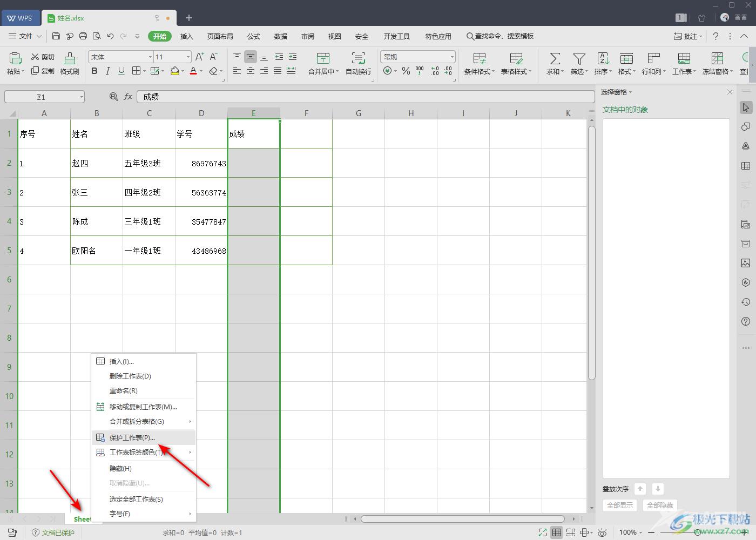
Task: Click the zoom slider in status bar
Action: click(697, 532)
